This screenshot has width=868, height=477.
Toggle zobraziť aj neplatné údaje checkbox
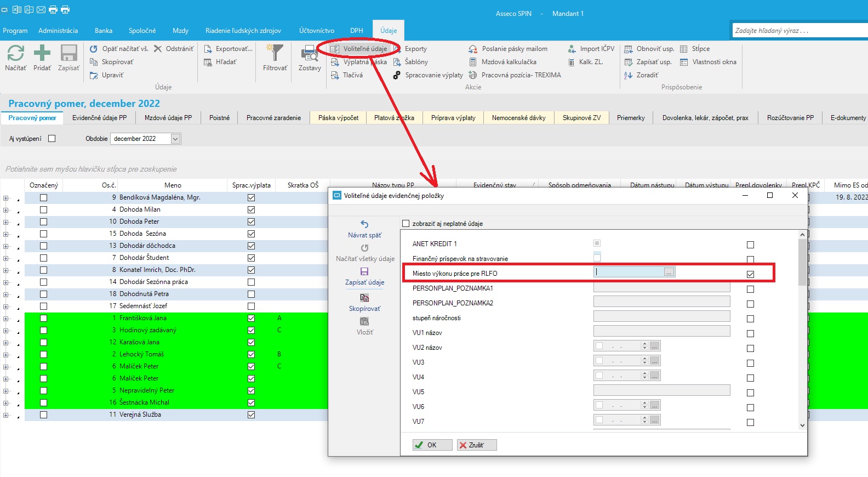[406, 224]
